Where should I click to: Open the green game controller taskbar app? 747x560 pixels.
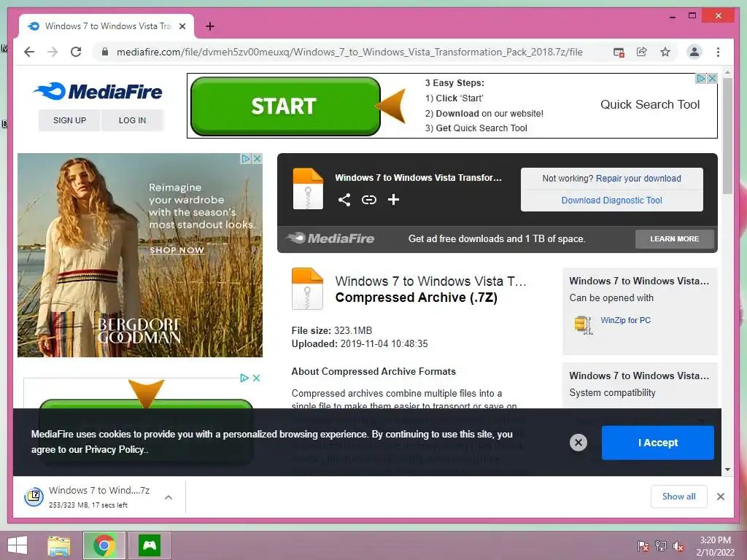150,545
